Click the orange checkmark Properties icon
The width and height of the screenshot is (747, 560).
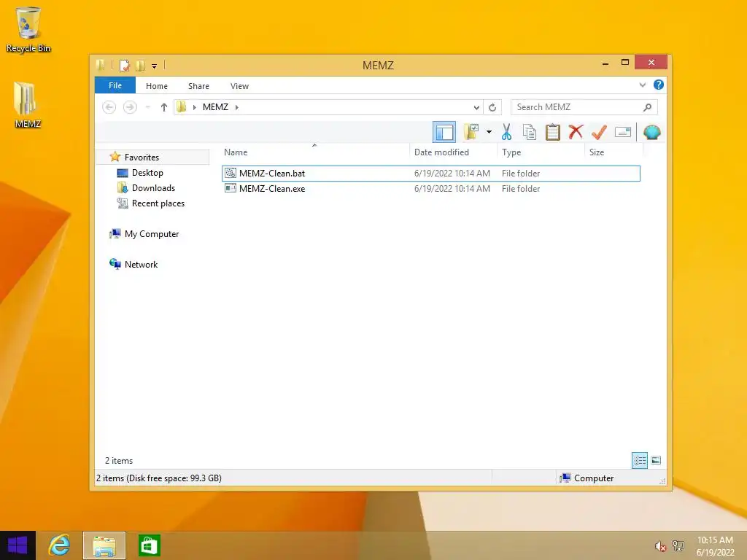(x=599, y=131)
